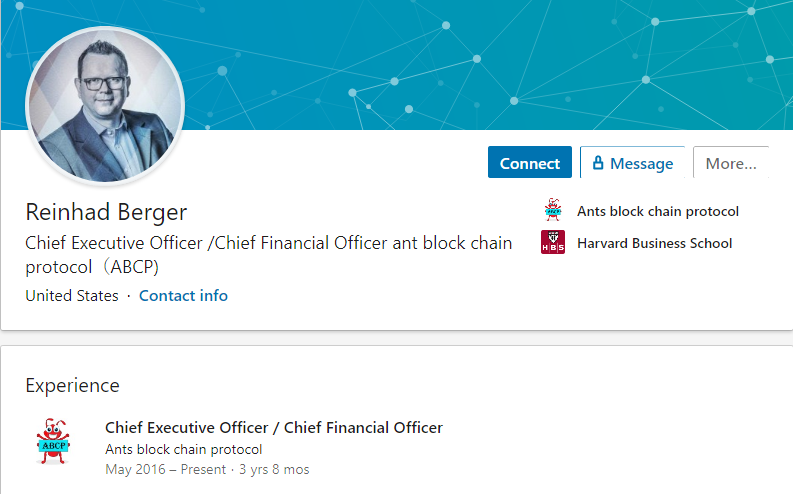Open Chief Executive Officer / Chief Financial Officer position
Screen dimensions: 793x494
(x=274, y=428)
